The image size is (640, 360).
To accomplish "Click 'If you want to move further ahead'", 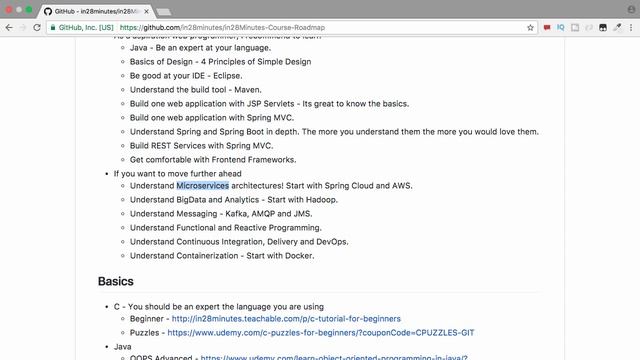I will [178, 174].
